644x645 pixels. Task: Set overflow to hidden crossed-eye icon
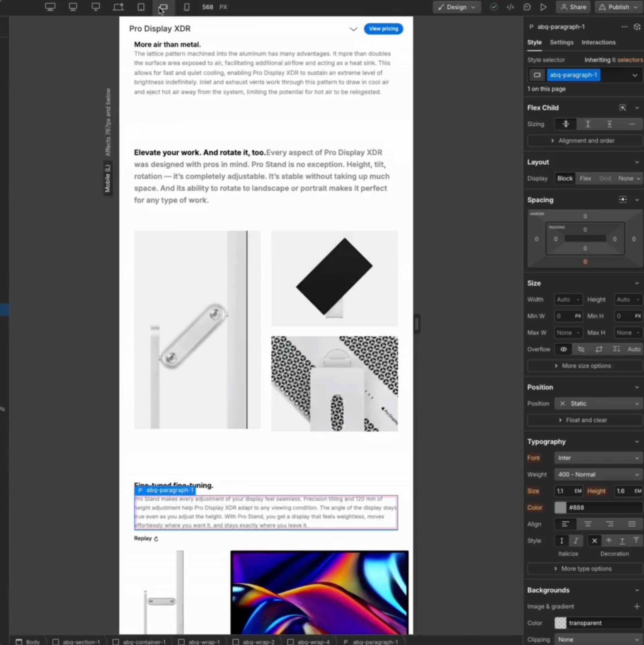(581, 349)
